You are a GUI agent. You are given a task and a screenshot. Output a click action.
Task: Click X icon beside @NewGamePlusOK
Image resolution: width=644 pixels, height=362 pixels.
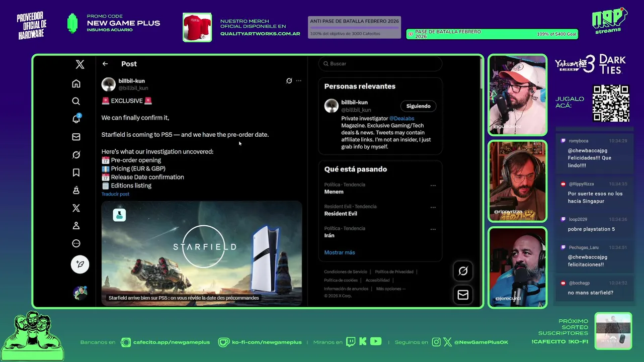448,342
